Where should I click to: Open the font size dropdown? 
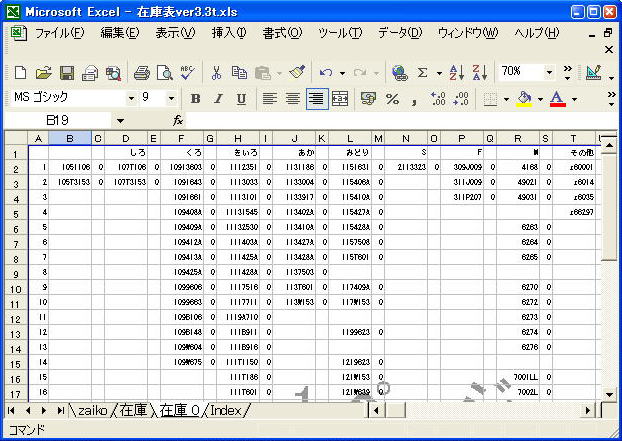[173, 98]
